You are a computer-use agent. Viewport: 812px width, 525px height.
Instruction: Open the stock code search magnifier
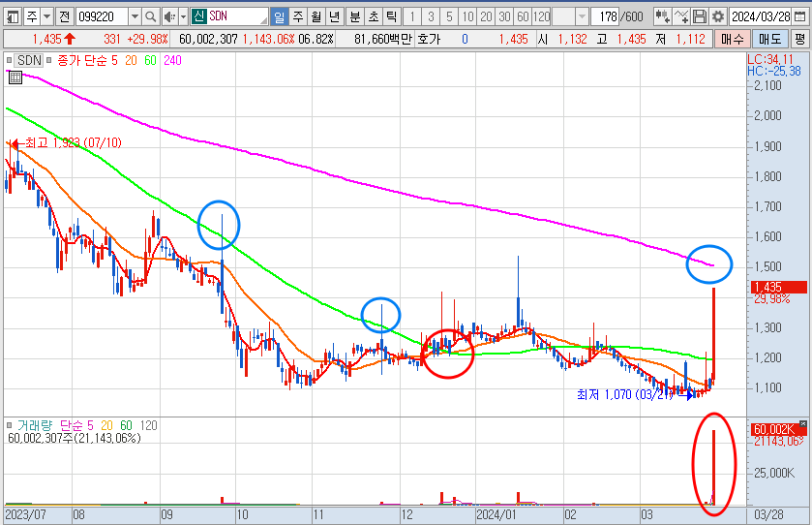[150, 16]
